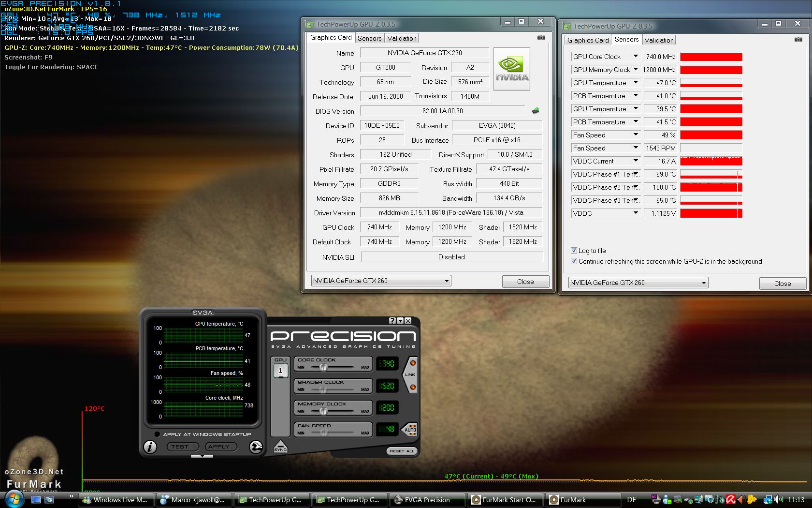Screen dimensions: 812x508
Task: Click the BIOS save chip icon
Action: pyautogui.click(x=536, y=111)
